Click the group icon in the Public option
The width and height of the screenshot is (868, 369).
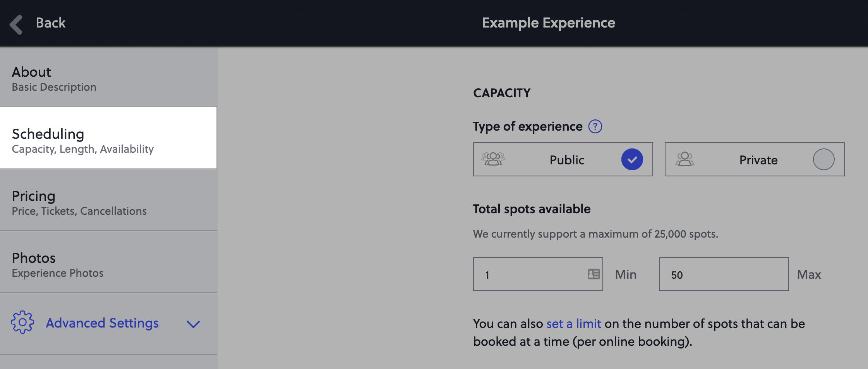pos(493,159)
